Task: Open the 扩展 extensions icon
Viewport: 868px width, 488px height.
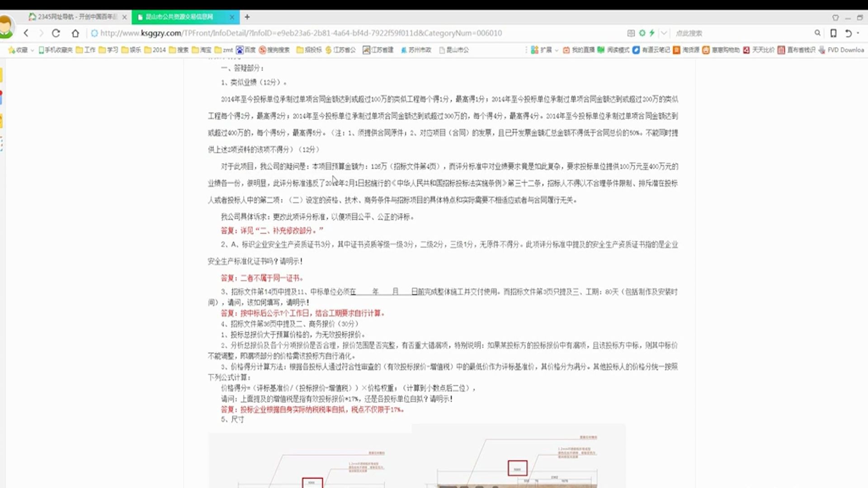Action: coord(541,50)
